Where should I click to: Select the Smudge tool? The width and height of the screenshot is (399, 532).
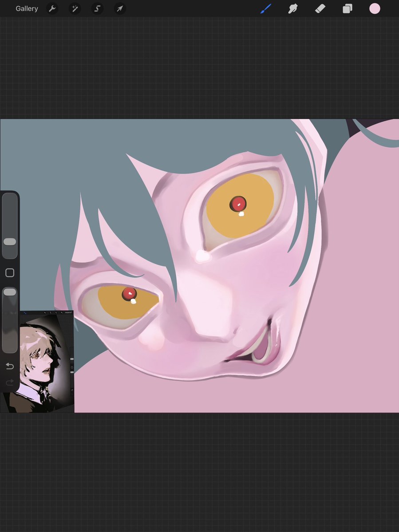293,8
